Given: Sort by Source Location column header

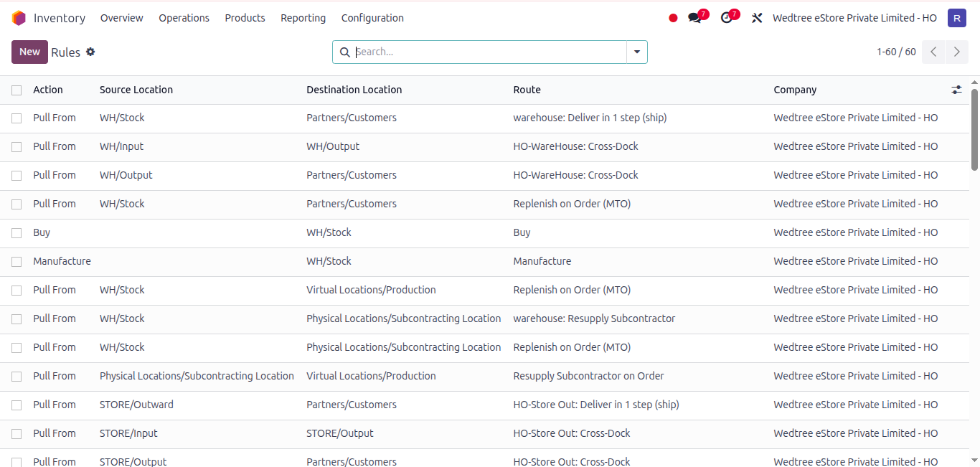Looking at the screenshot, I should tap(136, 90).
